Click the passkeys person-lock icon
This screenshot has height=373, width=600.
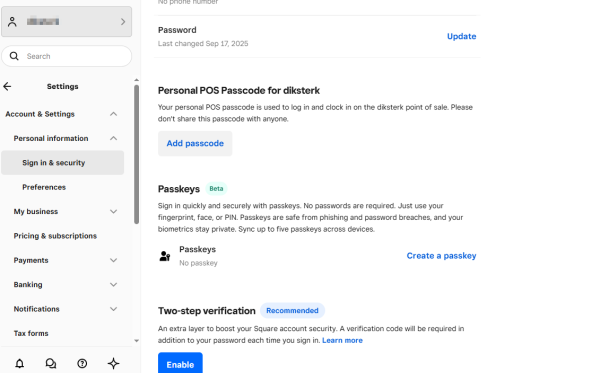(x=165, y=256)
